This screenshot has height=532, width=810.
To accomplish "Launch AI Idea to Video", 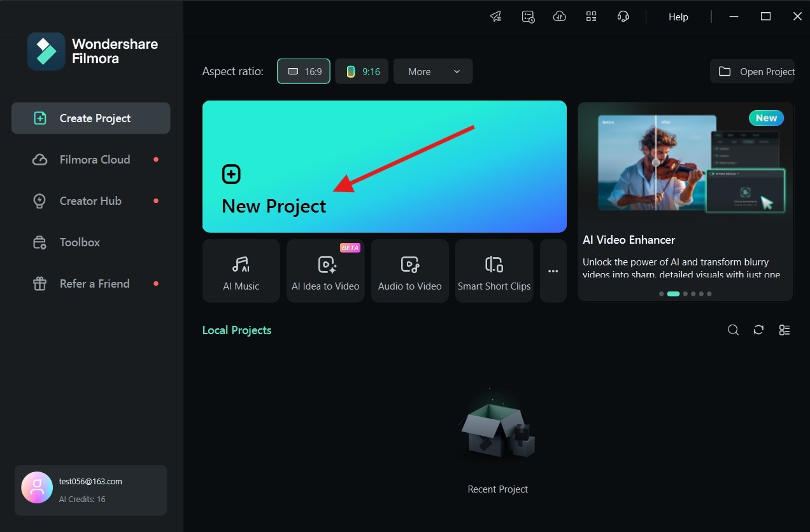I will pos(325,271).
